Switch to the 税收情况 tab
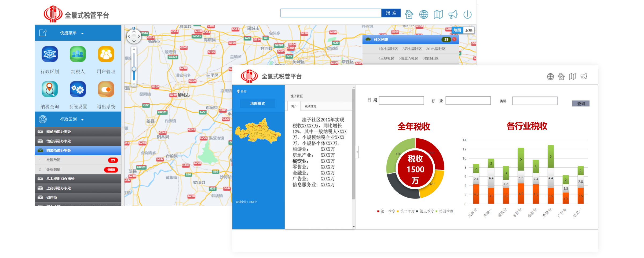This screenshot has width=644, height=258. (x=310, y=106)
